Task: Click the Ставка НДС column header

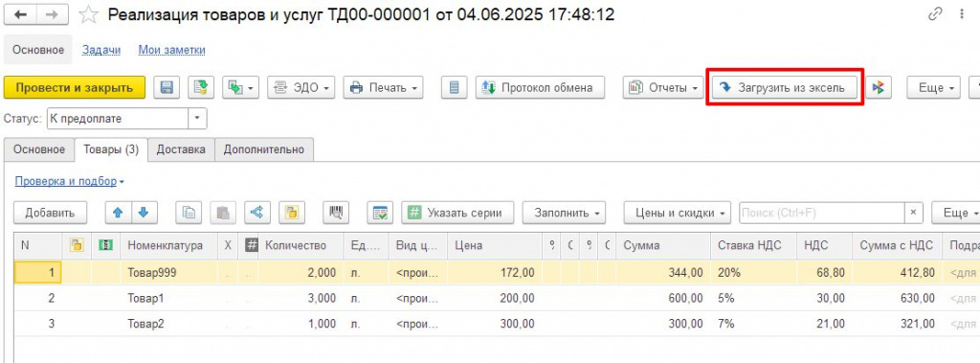Action: click(x=754, y=246)
